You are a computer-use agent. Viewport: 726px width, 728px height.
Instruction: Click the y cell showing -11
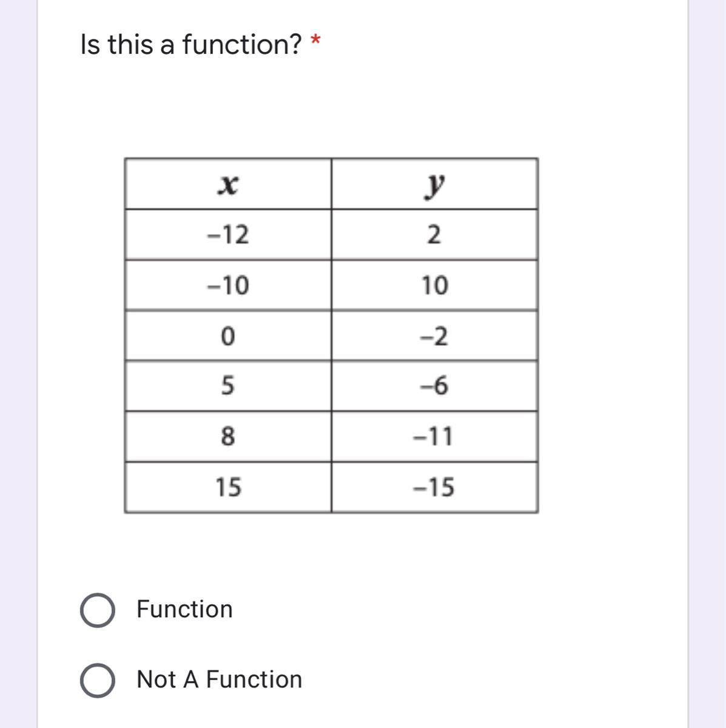[x=434, y=436]
